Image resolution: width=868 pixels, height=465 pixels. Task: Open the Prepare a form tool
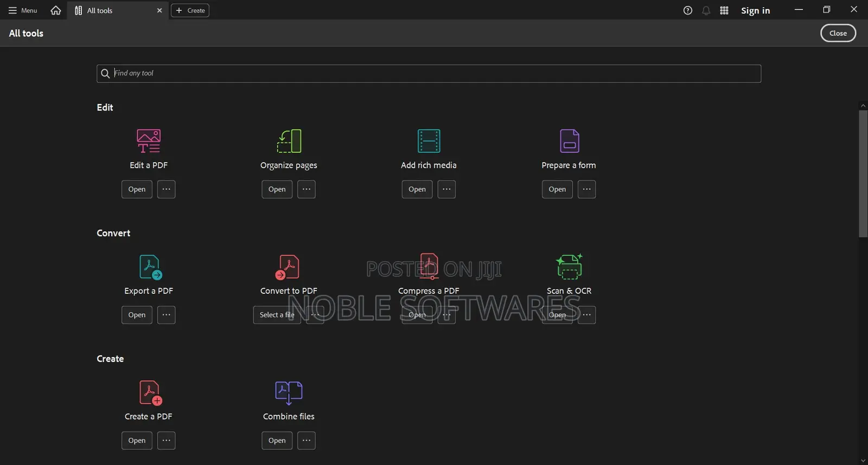(557, 189)
